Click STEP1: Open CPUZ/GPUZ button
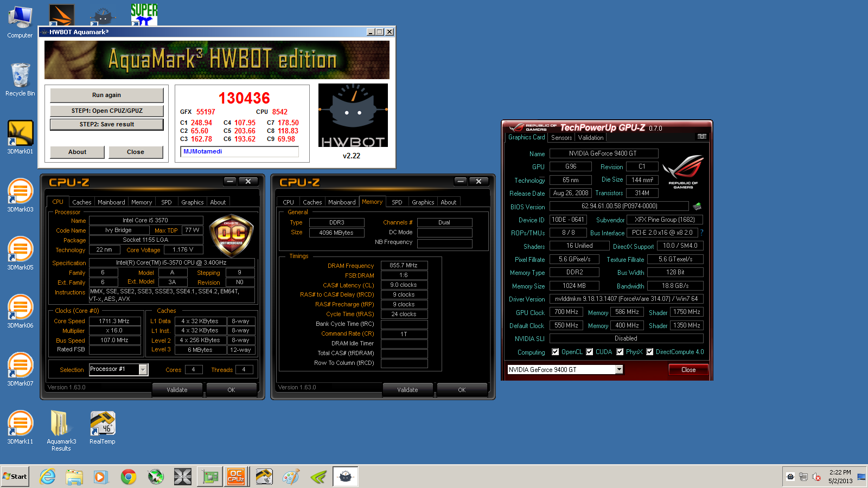This screenshot has width=868, height=488. pos(106,111)
